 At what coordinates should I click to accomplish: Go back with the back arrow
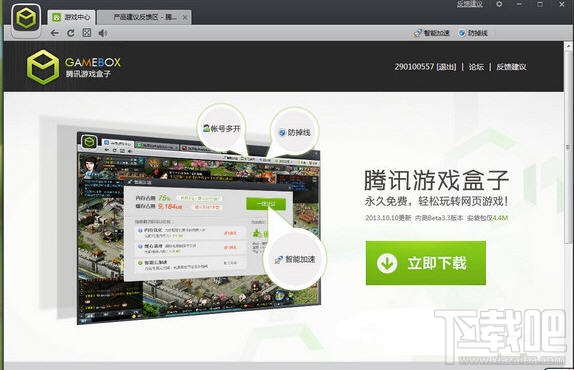(55, 33)
